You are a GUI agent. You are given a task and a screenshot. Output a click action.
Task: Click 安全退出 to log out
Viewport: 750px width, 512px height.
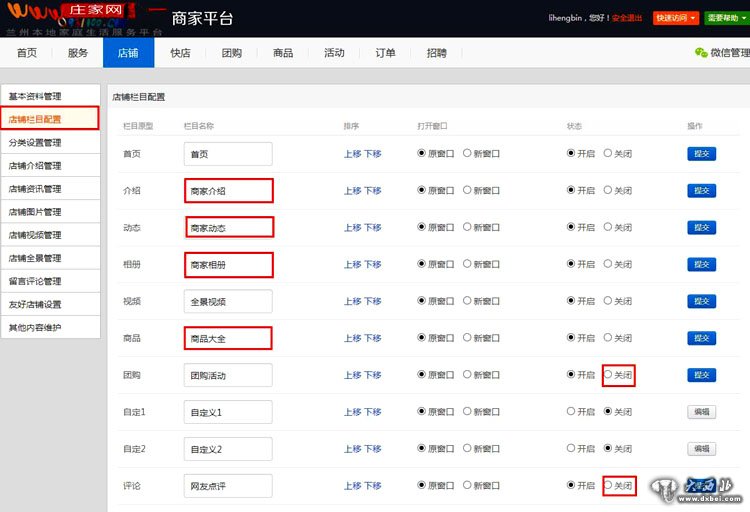(x=627, y=18)
